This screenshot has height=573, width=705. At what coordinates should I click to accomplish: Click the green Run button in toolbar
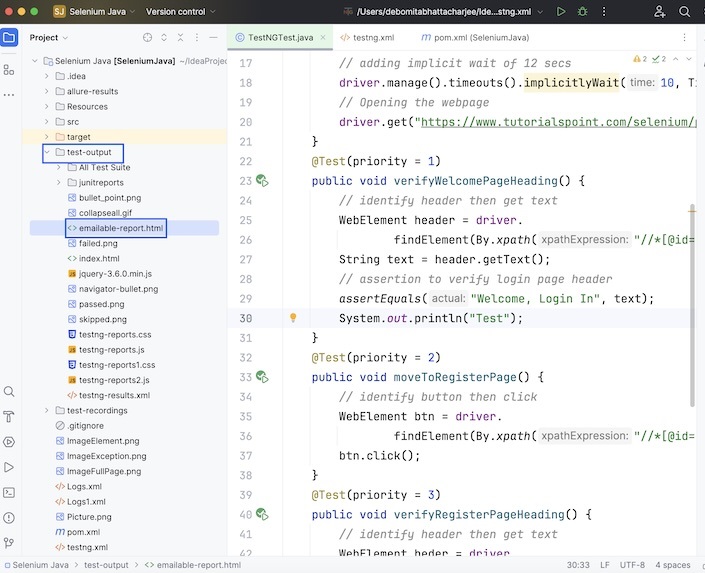[x=560, y=11]
